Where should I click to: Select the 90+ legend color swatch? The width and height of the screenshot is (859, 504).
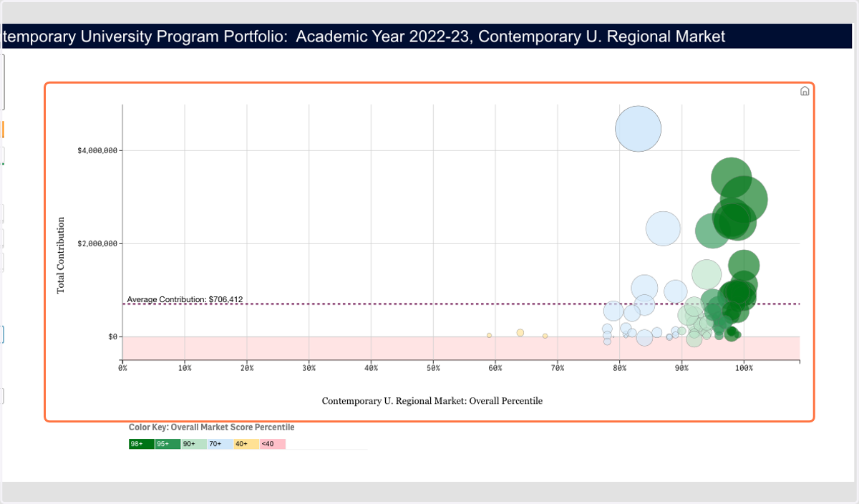click(194, 444)
